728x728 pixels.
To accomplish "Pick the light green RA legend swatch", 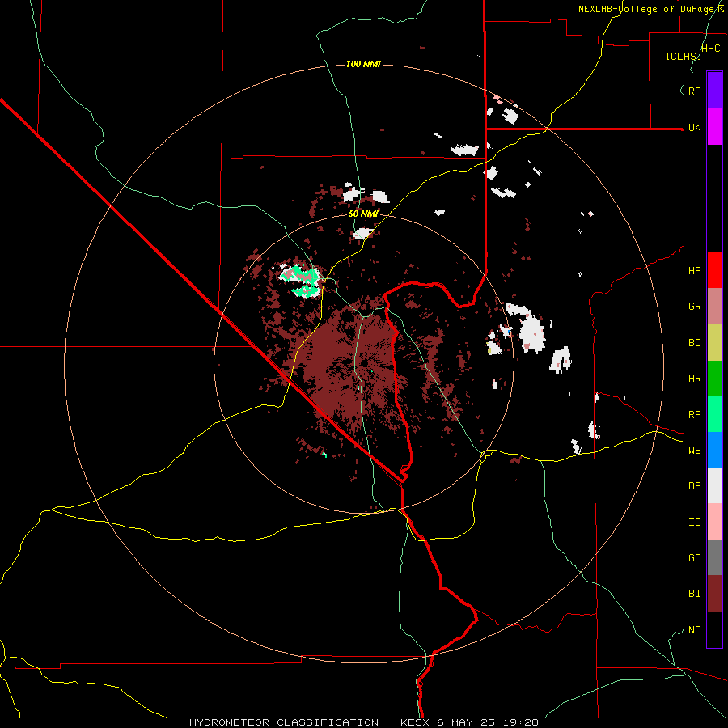I will pyautogui.click(x=714, y=414).
